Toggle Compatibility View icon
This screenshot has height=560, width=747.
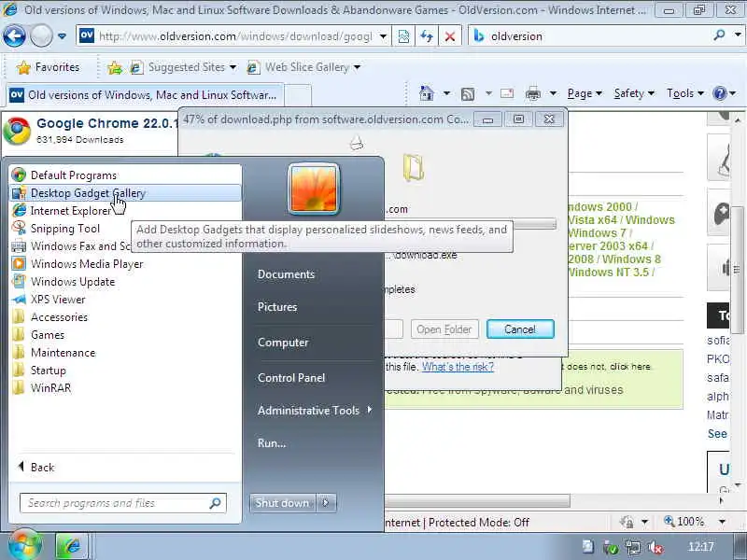point(403,36)
